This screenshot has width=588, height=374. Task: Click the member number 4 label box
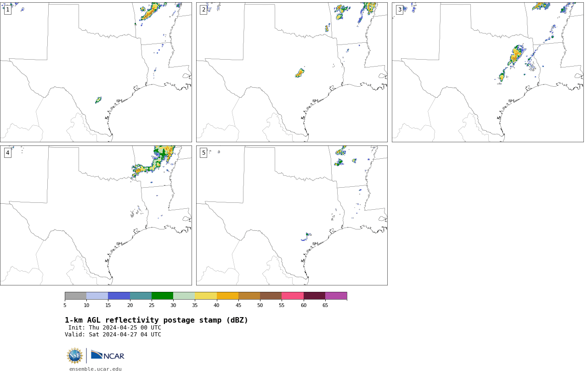click(7, 153)
